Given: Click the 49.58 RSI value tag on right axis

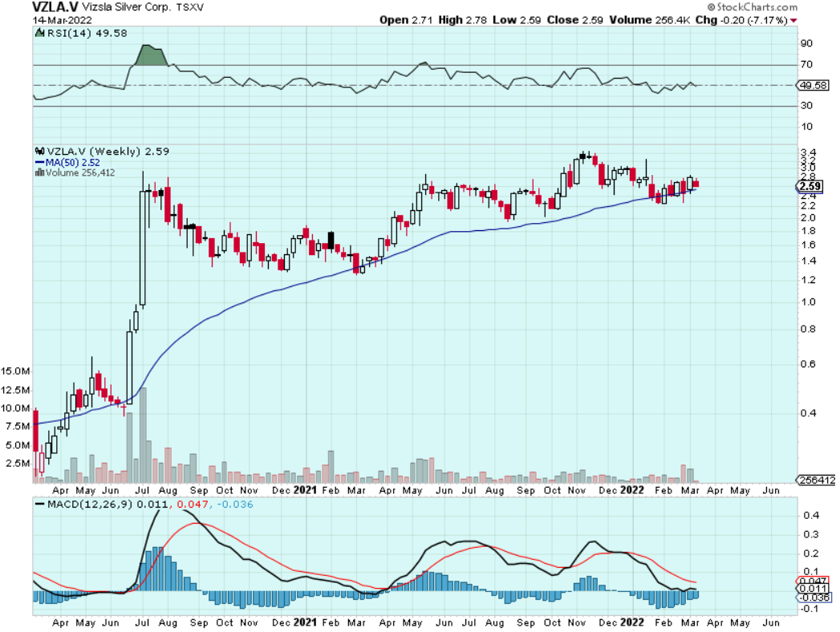Looking at the screenshot, I should coord(814,85).
